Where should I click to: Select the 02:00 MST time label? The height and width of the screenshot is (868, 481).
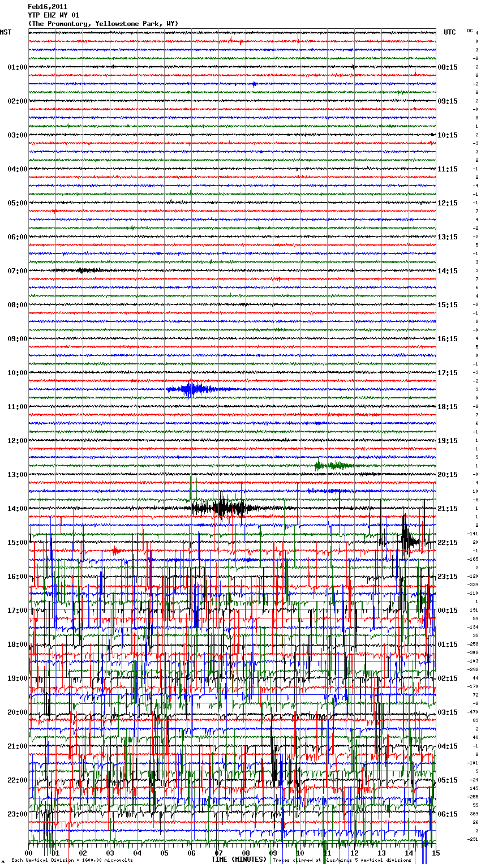18,101
